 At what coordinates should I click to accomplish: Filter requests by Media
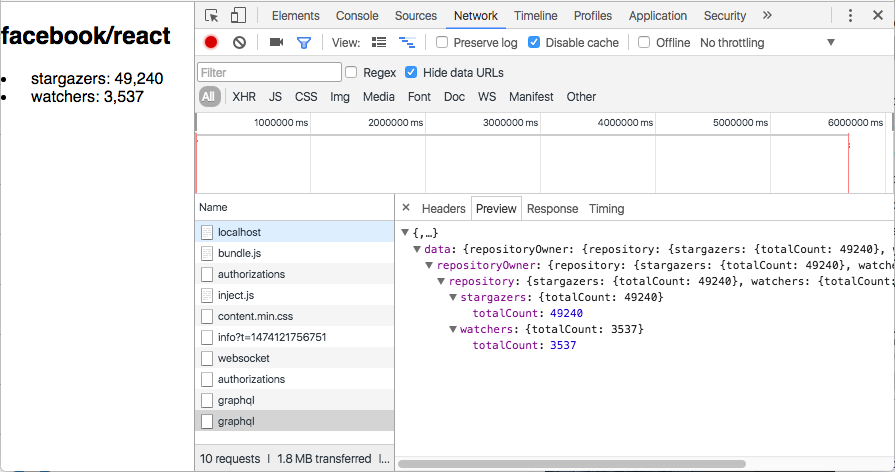point(378,96)
